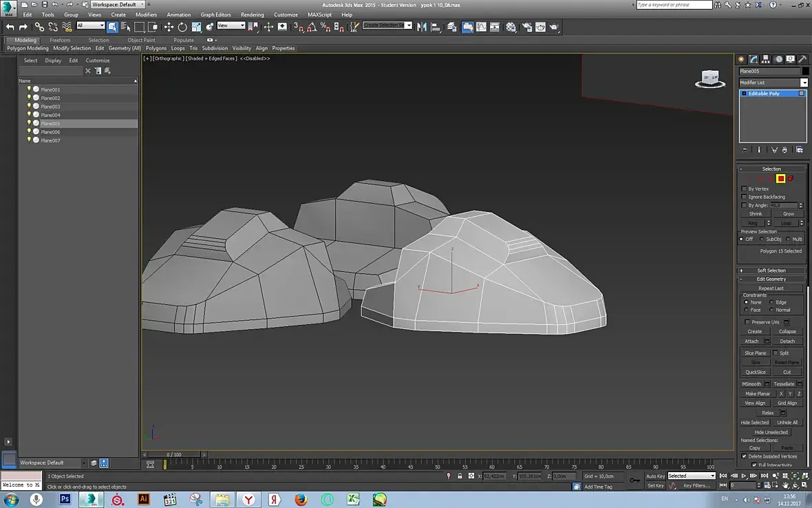Toggle the Ignore Backfacing checkbox
The image size is (812, 508).
click(744, 197)
